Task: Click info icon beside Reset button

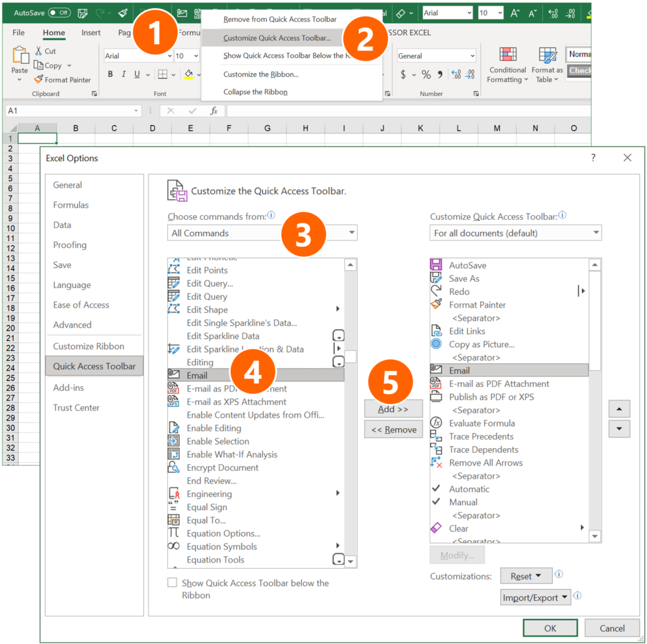Action: tap(559, 574)
